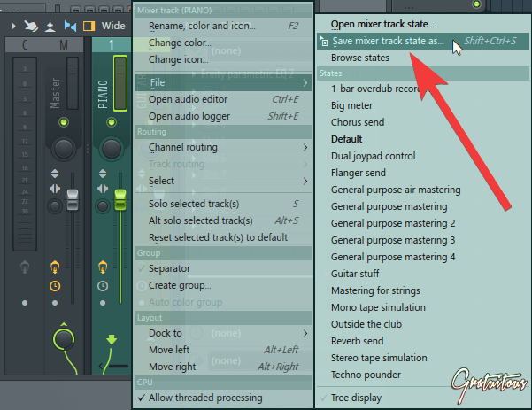Expand the File submenu
The image size is (532, 410).
[223, 82]
